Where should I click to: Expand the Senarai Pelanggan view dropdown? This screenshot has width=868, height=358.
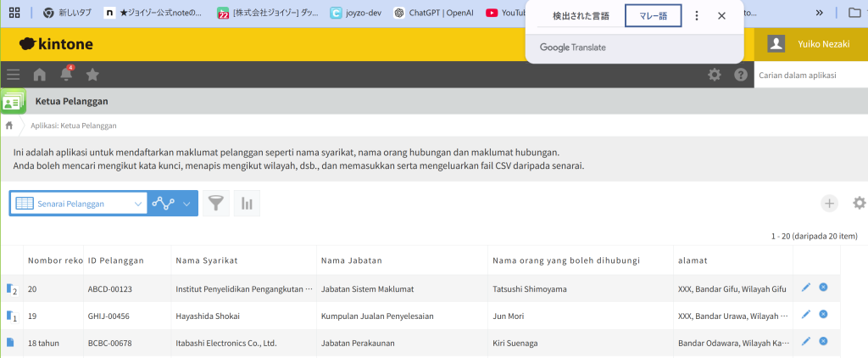pyautogui.click(x=139, y=204)
